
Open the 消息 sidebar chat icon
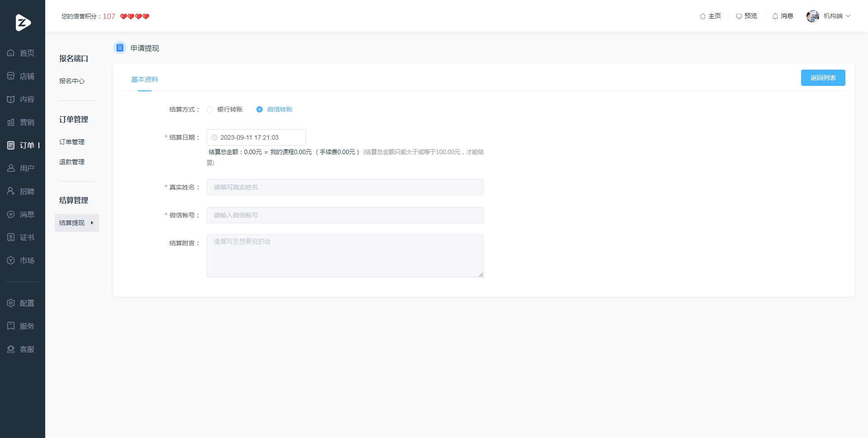pyautogui.click(x=11, y=214)
